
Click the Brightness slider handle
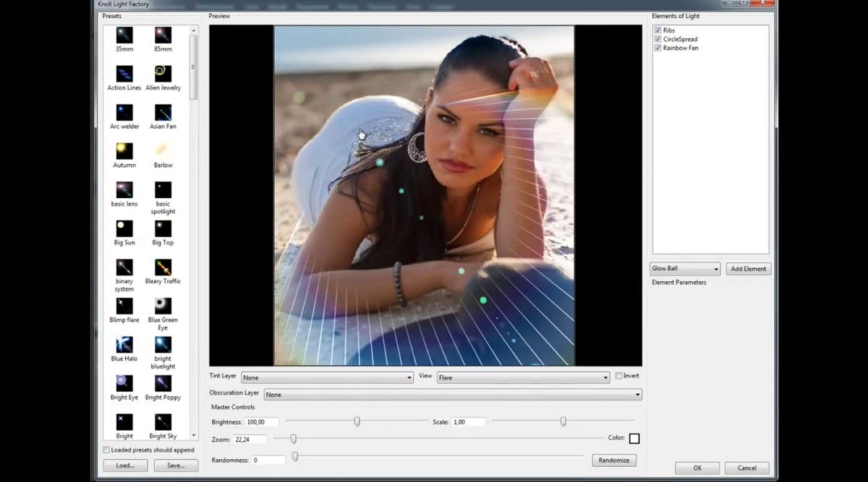tap(357, 421)
